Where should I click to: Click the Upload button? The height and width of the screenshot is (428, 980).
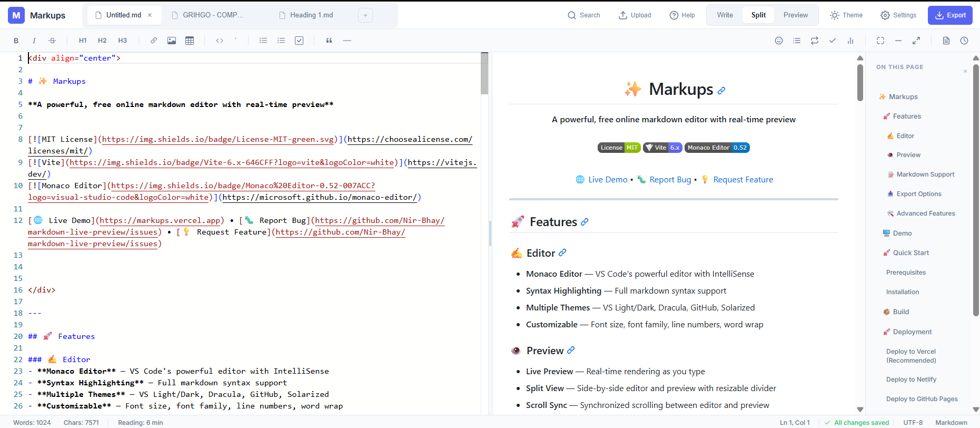click(x=635, y=15)
